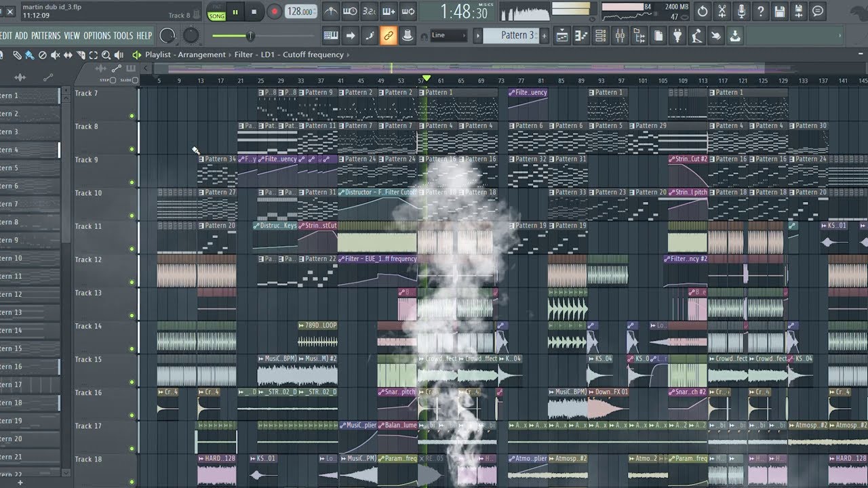Enable the SLIDE checkbox
The height and width of the screenshot is (488, 868).
[135, 80]
